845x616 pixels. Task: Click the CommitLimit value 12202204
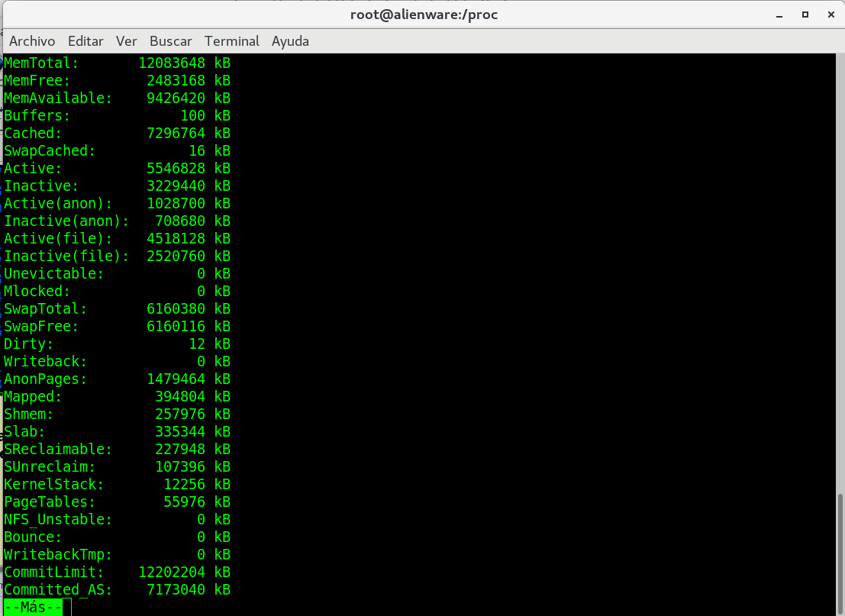[x=172, y=572]
